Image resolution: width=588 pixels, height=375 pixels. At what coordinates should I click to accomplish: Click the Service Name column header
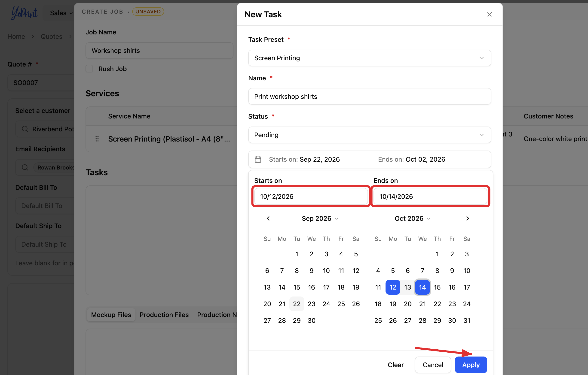(x=129, y=116)
